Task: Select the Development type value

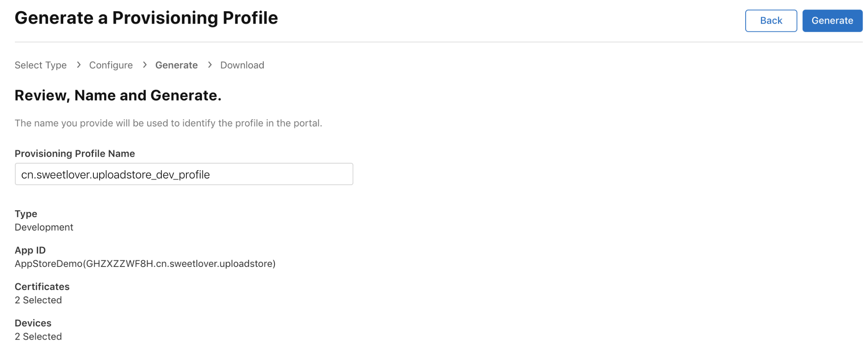Action: coord(44,227)
